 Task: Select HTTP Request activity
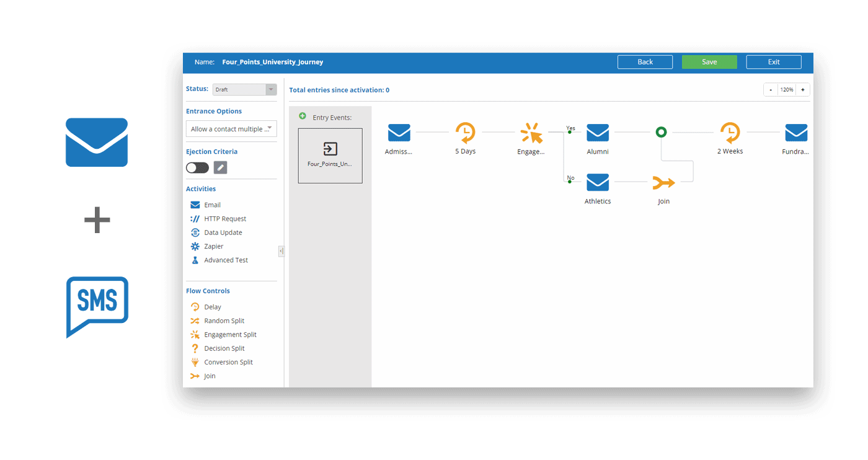(x=224, y=219)
